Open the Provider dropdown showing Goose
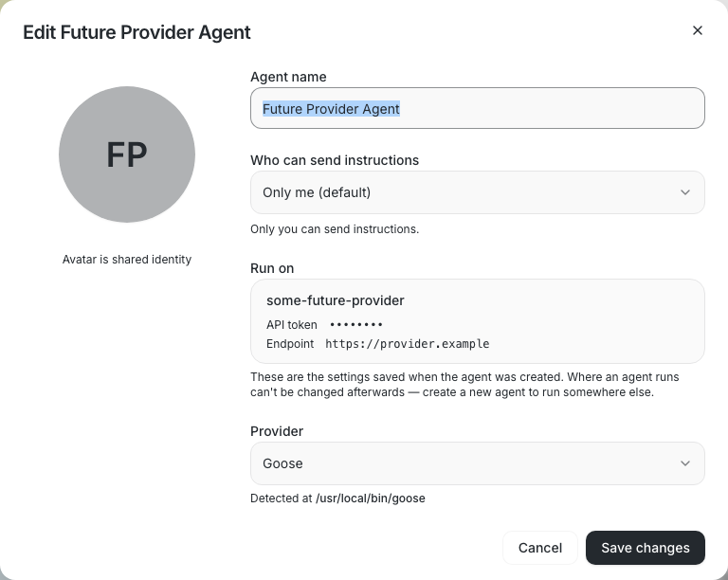This screenshot has height=580, width=728. coord(478,463)
